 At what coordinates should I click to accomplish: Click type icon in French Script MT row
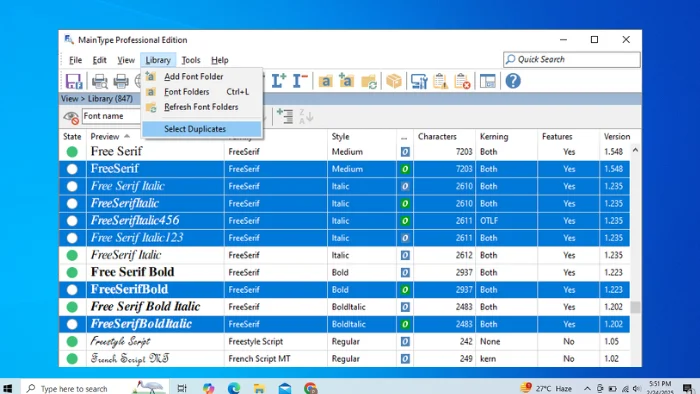[405, 359]
